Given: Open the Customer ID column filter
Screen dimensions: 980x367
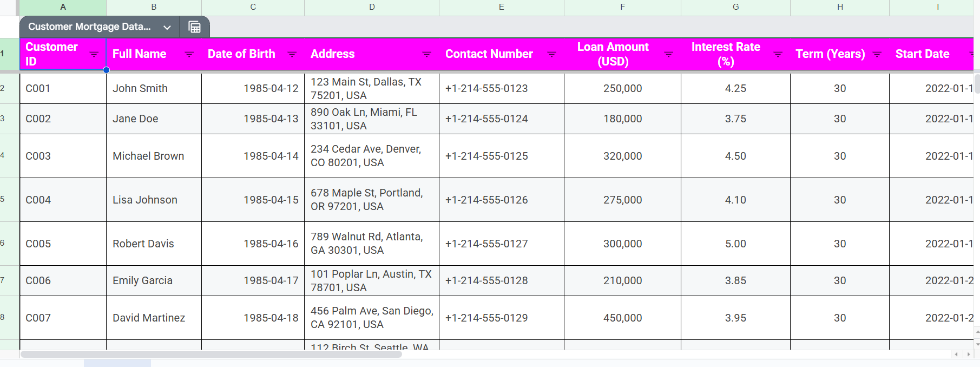Looking at the screenshot, I should tap(94, 54).
